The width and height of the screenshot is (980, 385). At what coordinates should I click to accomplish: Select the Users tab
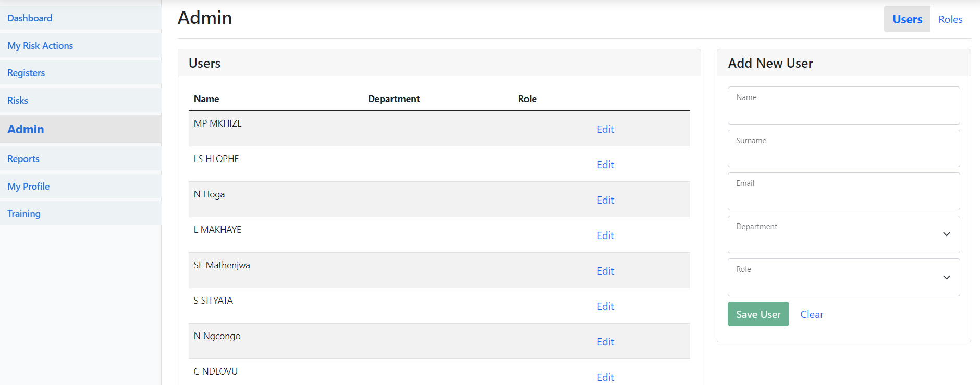click(907, 19)
